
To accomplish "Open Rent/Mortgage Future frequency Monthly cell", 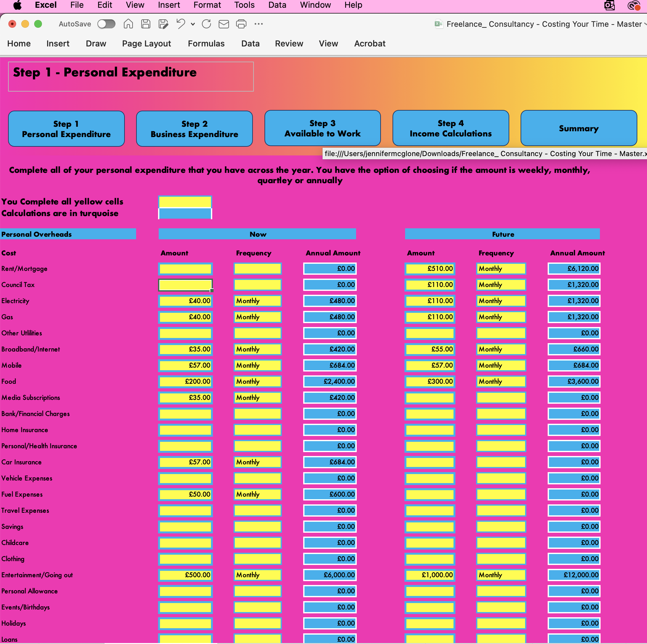I will pyautogui.click(x=501, y=269).
